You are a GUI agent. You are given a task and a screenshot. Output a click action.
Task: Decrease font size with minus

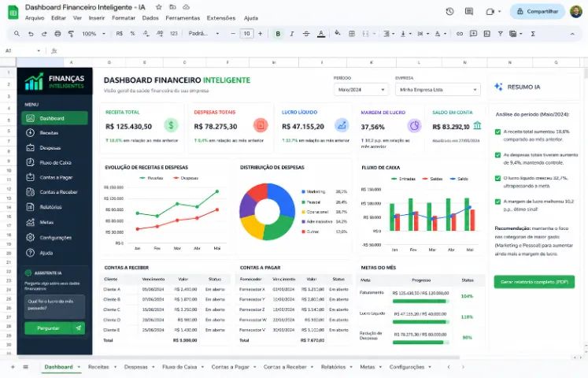(233, 34)
